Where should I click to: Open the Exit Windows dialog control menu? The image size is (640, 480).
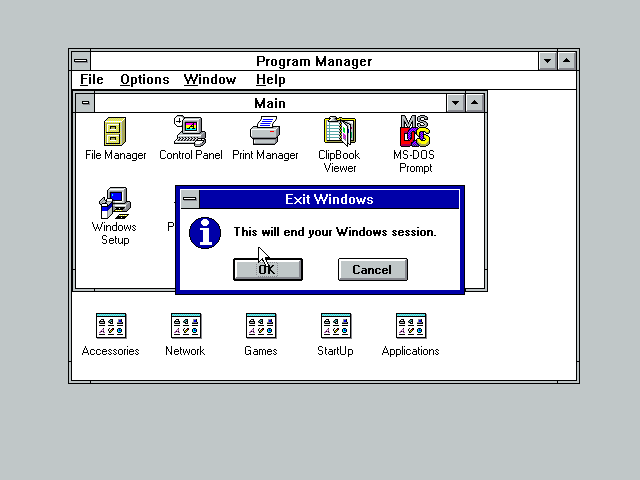pyautogui.click(x=190, y=199)
